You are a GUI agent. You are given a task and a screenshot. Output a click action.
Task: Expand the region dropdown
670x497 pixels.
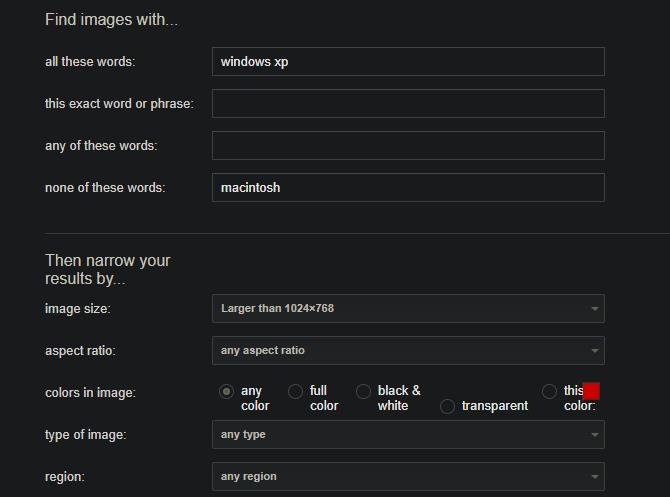tap(407, 476)
